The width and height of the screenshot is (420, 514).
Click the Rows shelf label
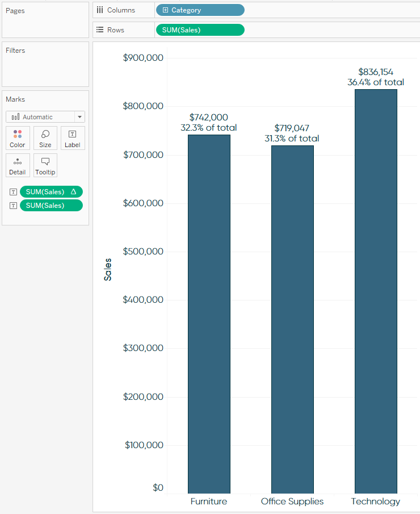(x=116, y=30)
